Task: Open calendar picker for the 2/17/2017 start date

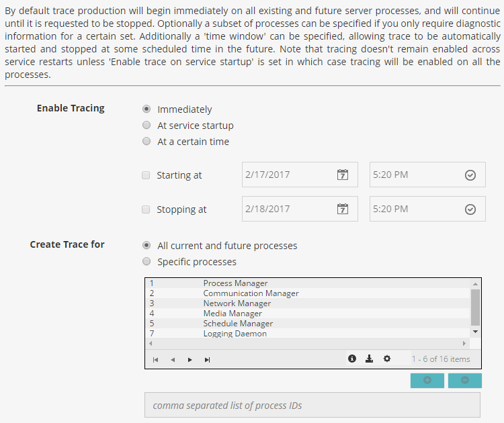Action: click(343, 175)
